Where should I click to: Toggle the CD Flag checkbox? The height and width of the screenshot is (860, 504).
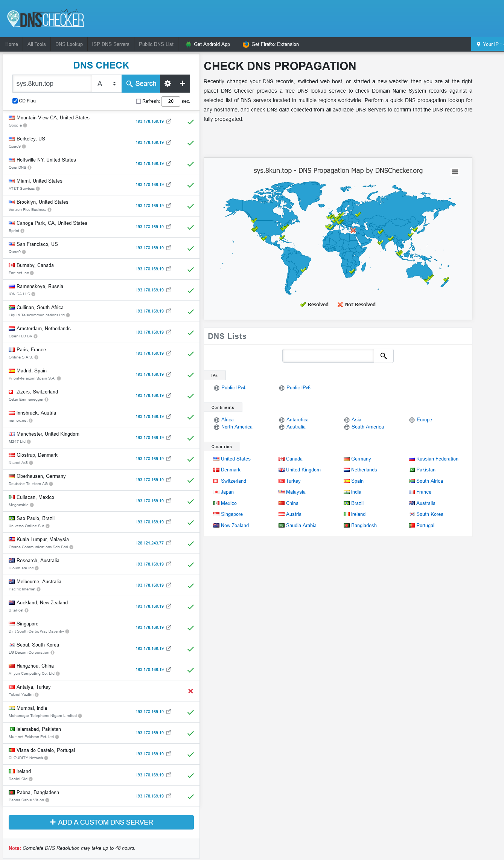point(15,101)
